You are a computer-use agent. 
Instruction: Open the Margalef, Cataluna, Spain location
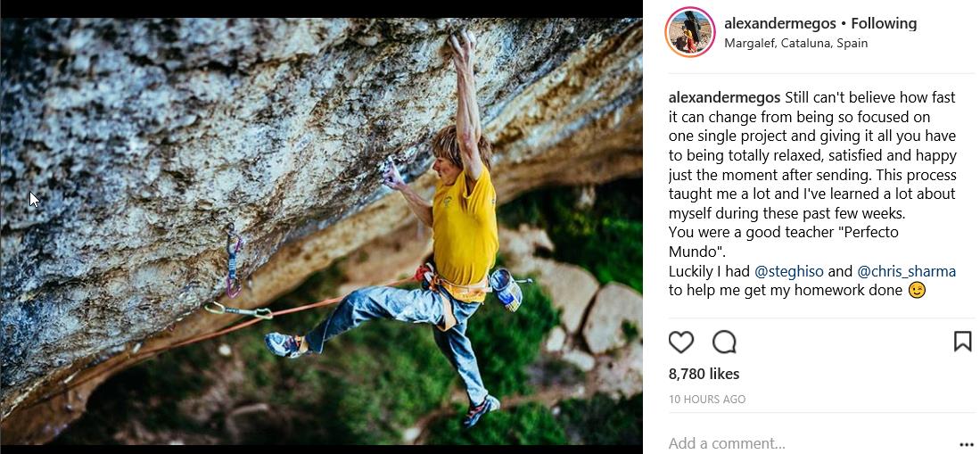pyautogui.click(x=795, y=43)
